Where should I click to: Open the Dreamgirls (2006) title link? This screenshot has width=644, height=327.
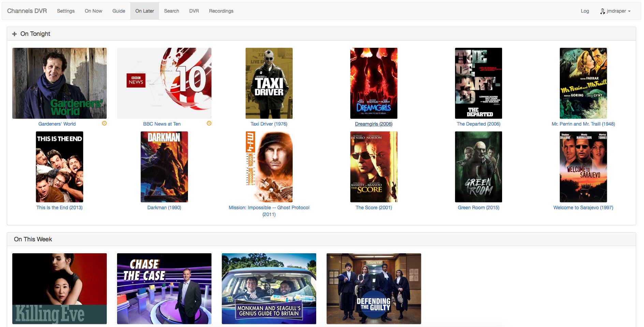[x=374, y=124]
